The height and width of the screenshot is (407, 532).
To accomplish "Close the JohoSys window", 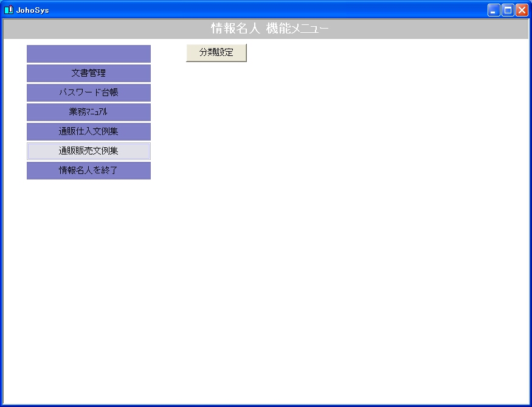I will (x=522, y=10).
